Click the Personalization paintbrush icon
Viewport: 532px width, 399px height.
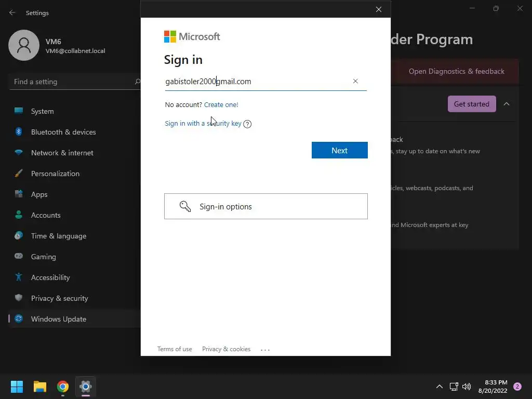tap(19, 173)
